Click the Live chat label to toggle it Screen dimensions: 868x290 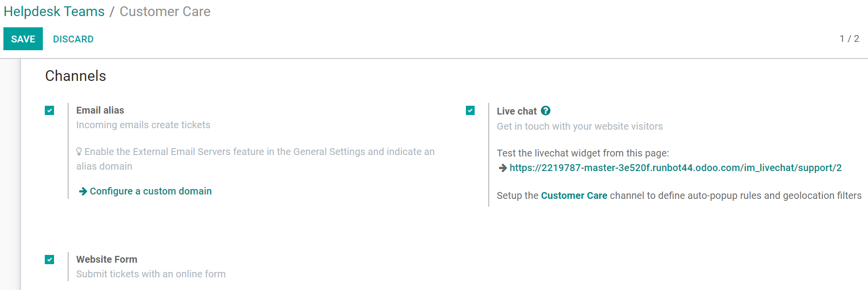coord(517,111)
